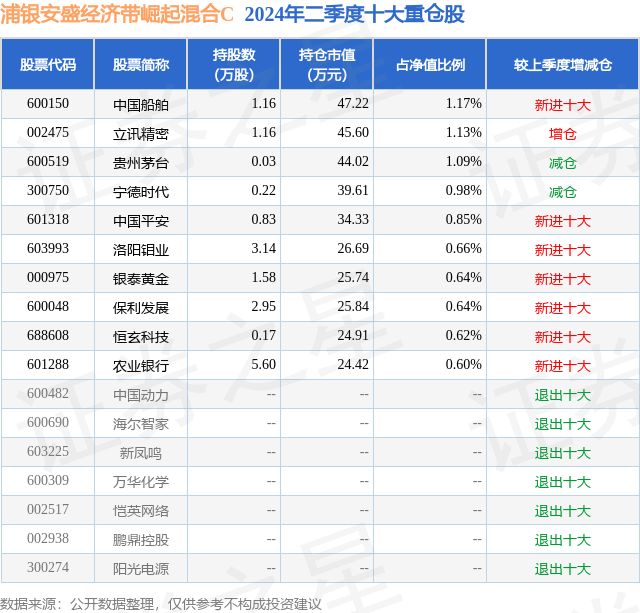Click the 较上季度增减仓 column header
Screen dimensions: 640x613
point(563,64)
